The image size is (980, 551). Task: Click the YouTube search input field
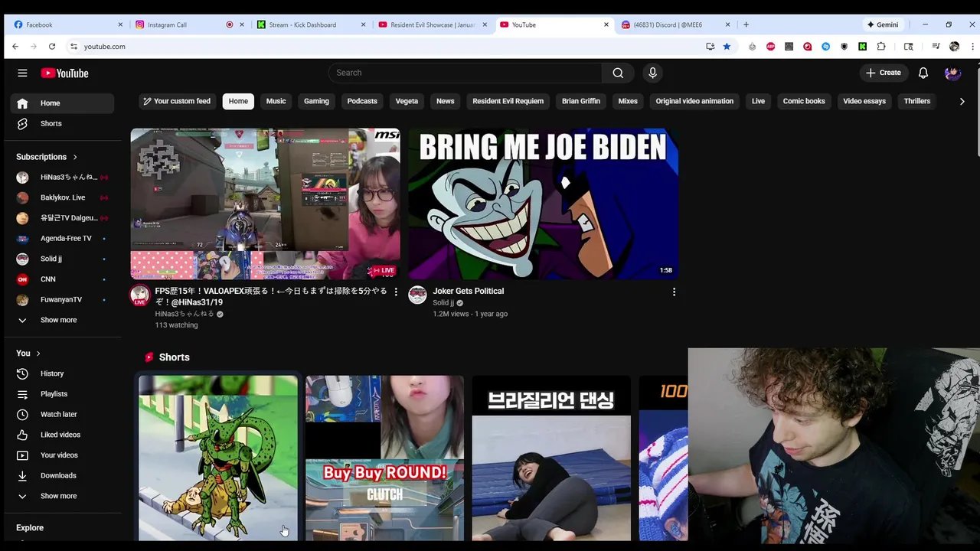[x=465, y=73]
